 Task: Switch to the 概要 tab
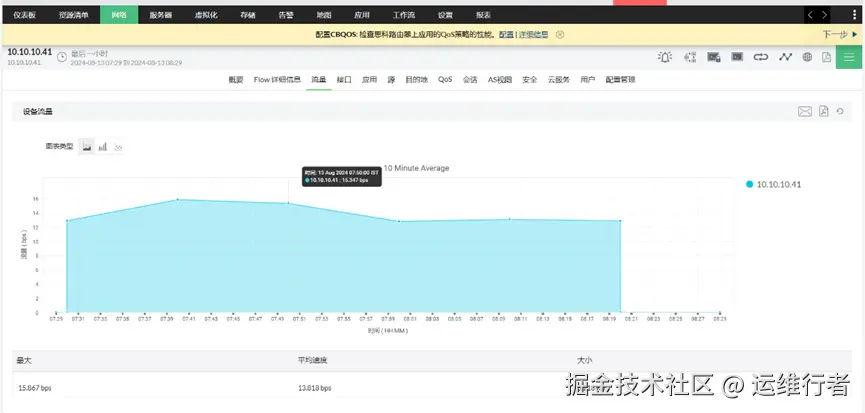click(236, 79)
